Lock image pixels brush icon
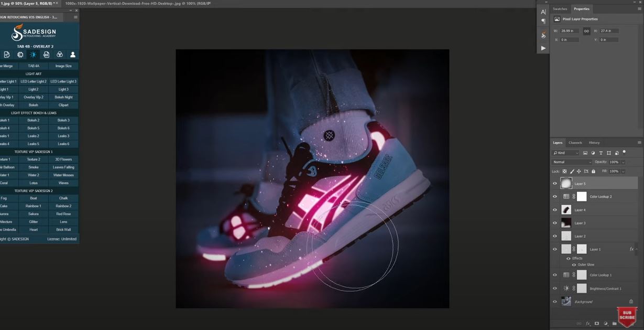 pos(572,171)
